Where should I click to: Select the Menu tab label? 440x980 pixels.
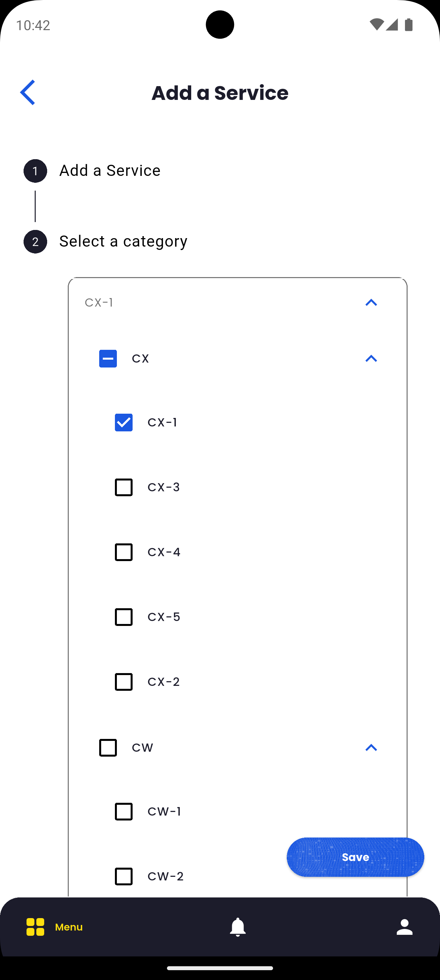69,927
